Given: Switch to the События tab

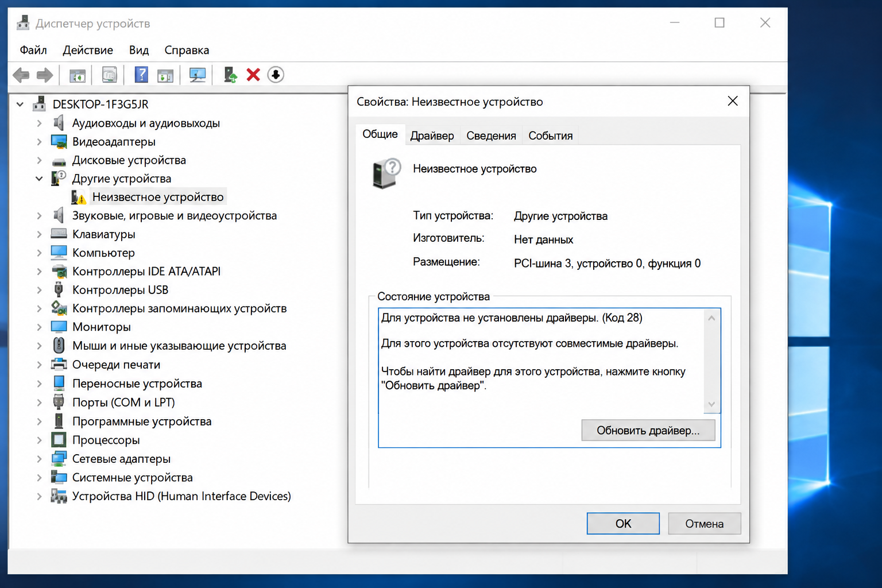Looking at the screenshot, I should tap(551, 136).
